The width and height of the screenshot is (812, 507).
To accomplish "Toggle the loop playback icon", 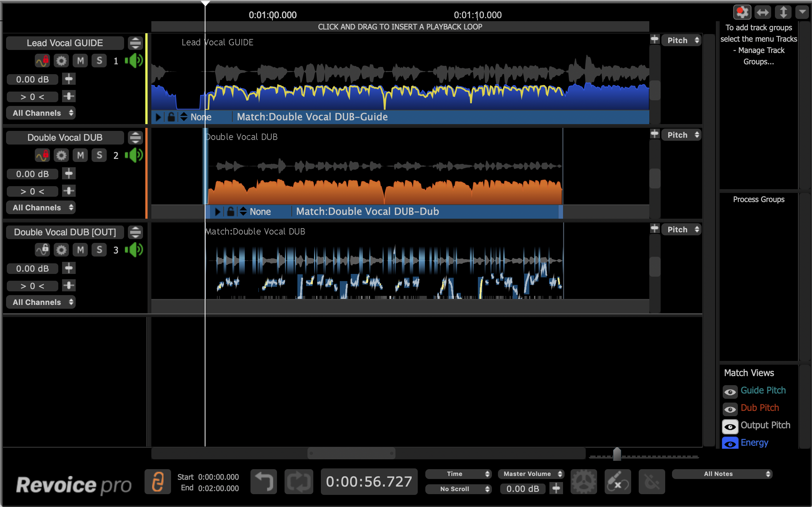I will [299, 482].
